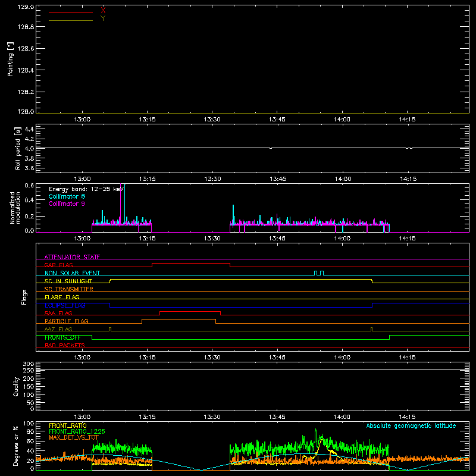This screenshot has height=476, width=476.
Task: Click the olive Y legend line
Action: coord(71,20)
